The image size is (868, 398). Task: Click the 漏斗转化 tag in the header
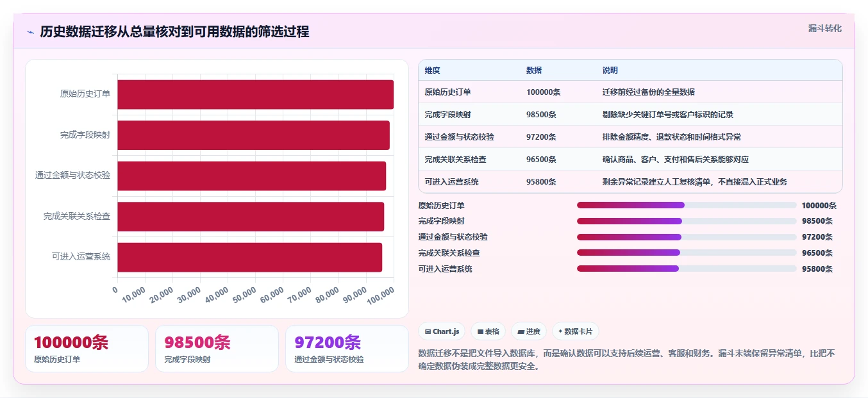click(x=824, y=29)
